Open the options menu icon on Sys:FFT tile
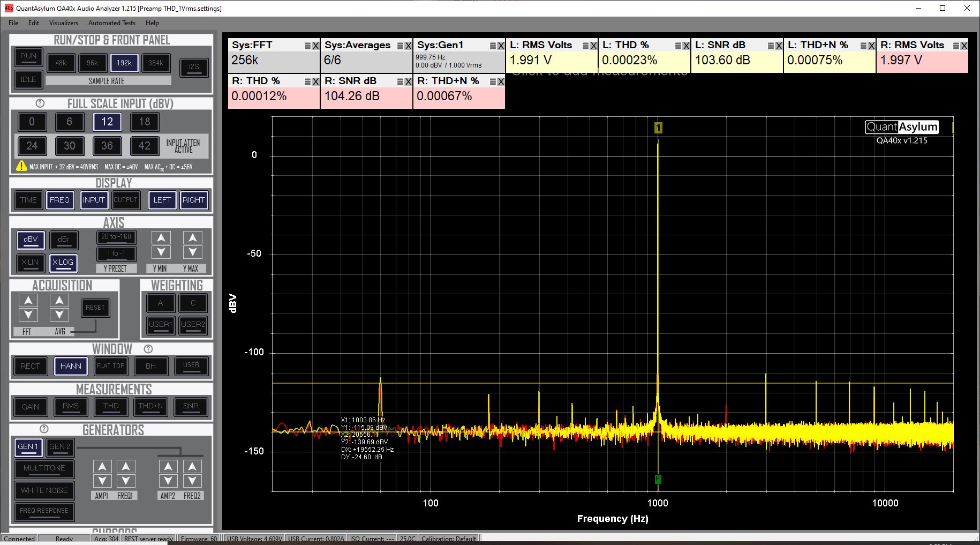Screen dimensions: 980x545 (308, 46)
